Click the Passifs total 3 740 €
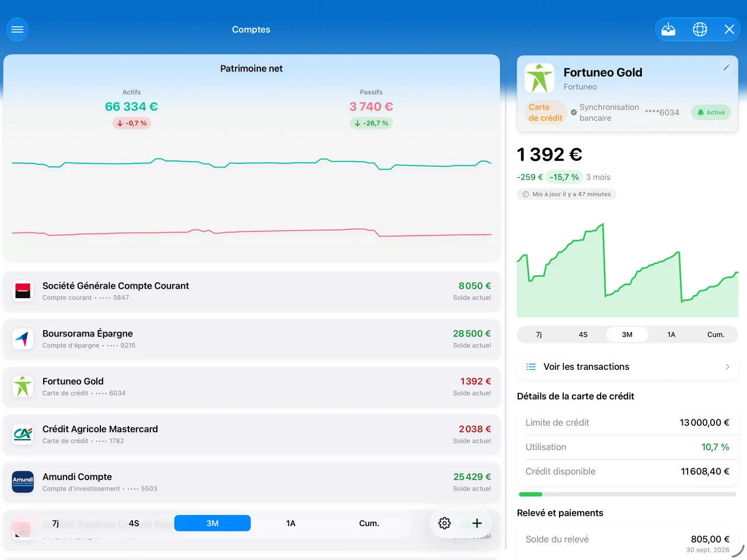Image resolution: width=747 pixels, height=560 pixels. 371,107
